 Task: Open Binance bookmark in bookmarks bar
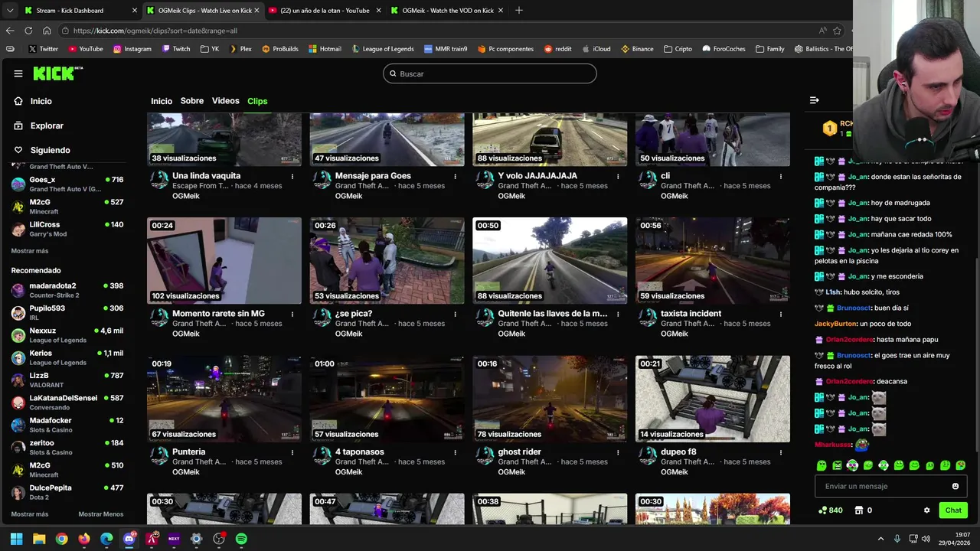coord(637,49)
